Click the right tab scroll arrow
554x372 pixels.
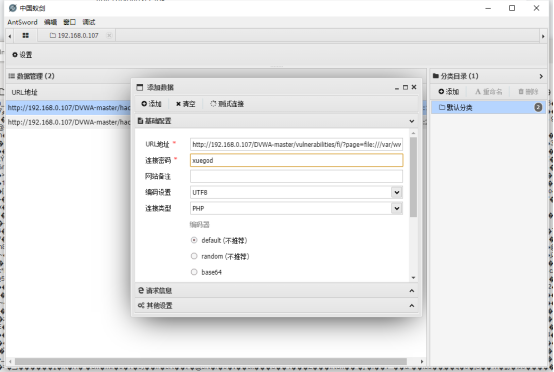543,36
